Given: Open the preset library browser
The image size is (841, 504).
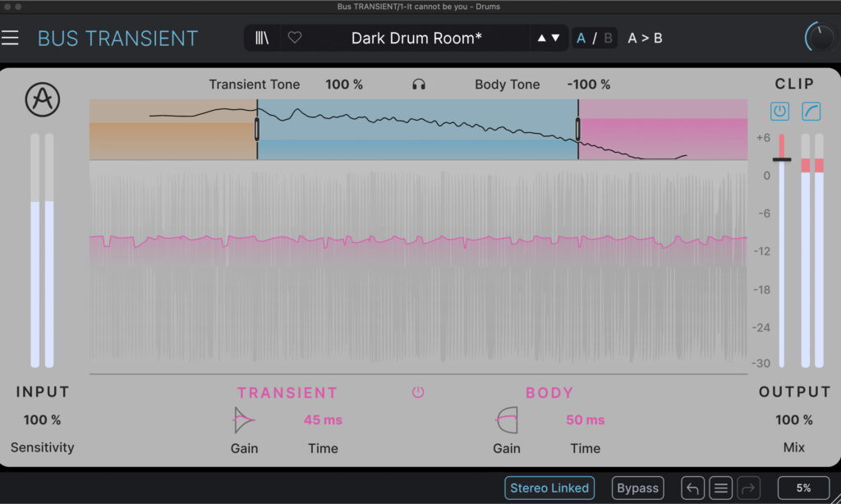Looking at the screenshot, I should coord(262,38).
